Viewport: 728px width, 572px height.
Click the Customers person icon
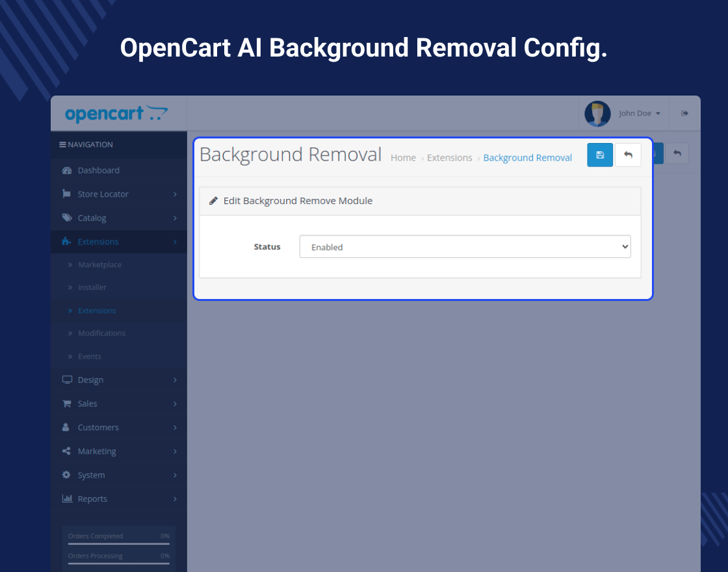(66, 427)
